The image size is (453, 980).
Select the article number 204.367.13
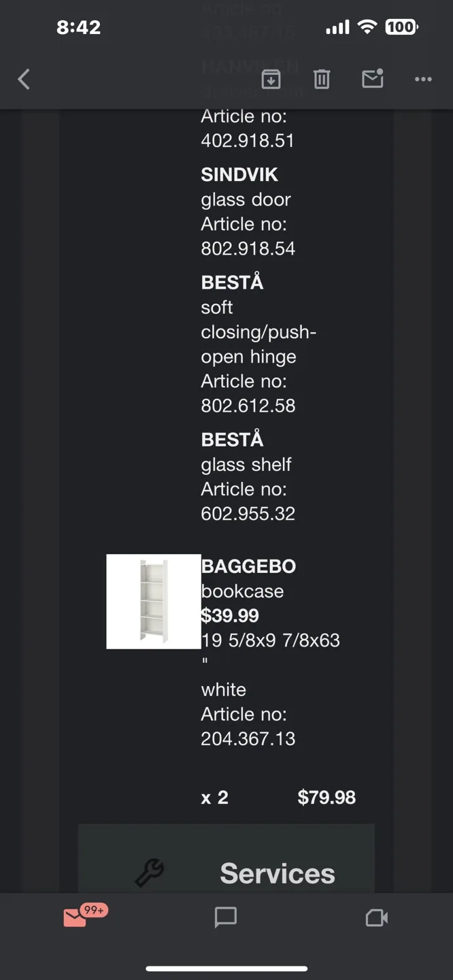[x=248, y=738]
